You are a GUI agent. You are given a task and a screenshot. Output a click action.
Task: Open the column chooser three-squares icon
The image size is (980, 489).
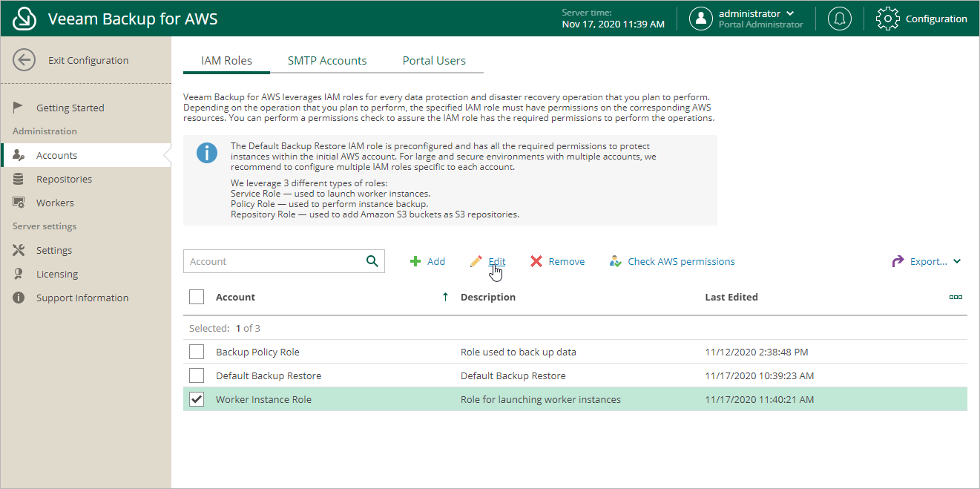(956, 297)
